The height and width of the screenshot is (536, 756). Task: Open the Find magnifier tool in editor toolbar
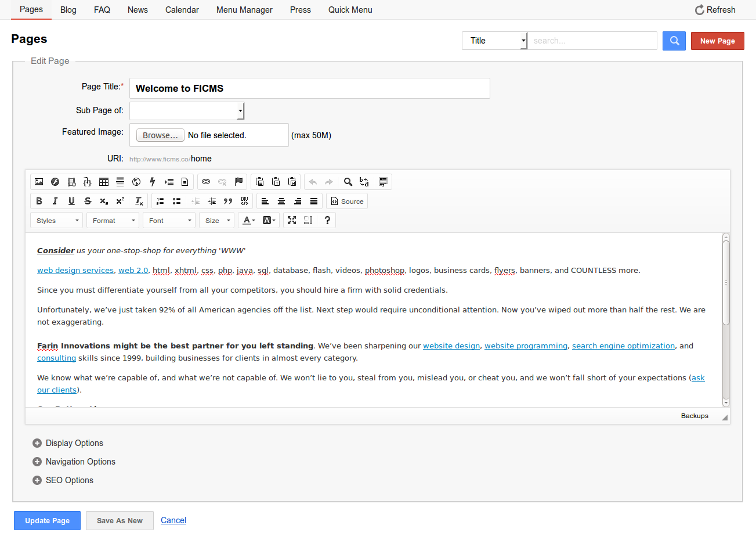[348, 182]
